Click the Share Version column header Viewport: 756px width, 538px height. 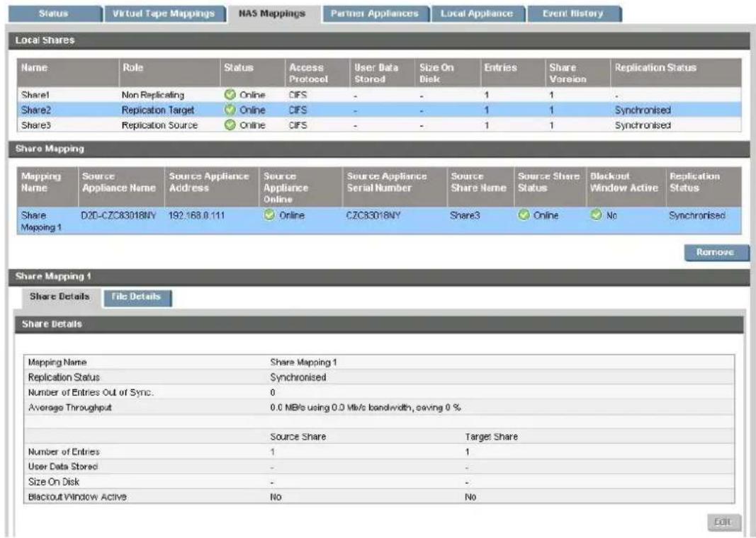[577, 73]
